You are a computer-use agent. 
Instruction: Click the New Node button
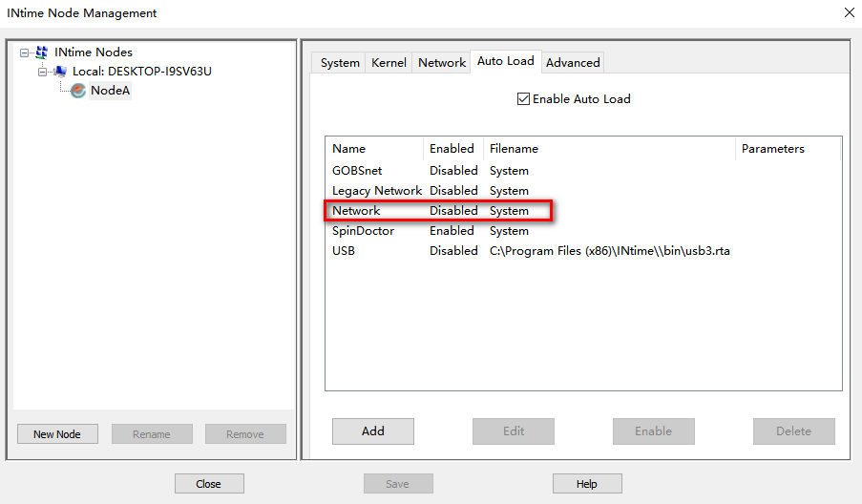[57, 434]
